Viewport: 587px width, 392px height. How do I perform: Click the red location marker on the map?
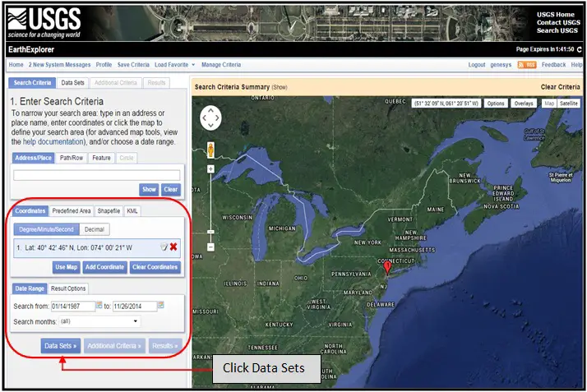pos(387,268)
